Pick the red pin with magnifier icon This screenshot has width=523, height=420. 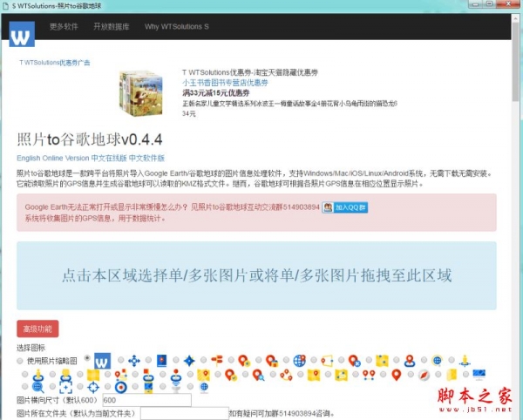259,376
